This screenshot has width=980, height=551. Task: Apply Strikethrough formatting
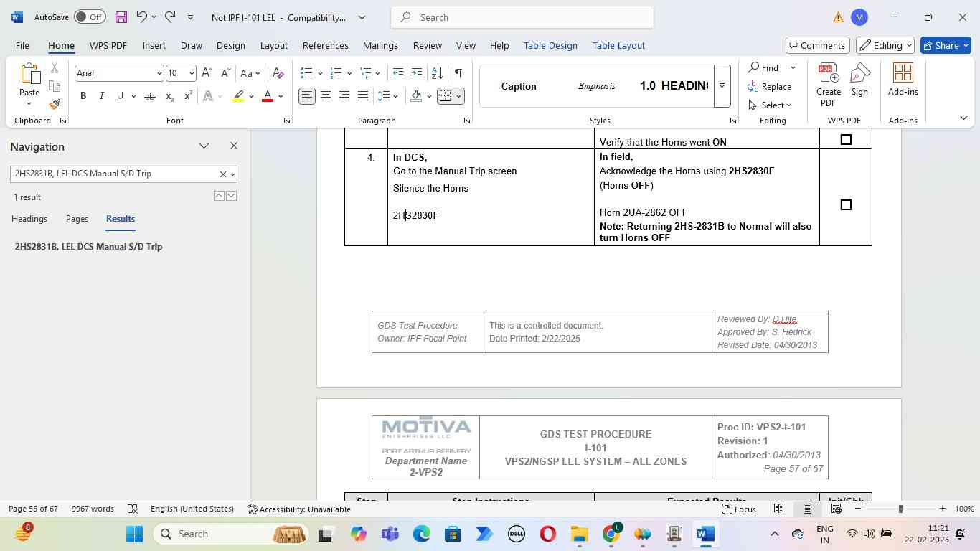pyautogui.click(x=150, y=96)
